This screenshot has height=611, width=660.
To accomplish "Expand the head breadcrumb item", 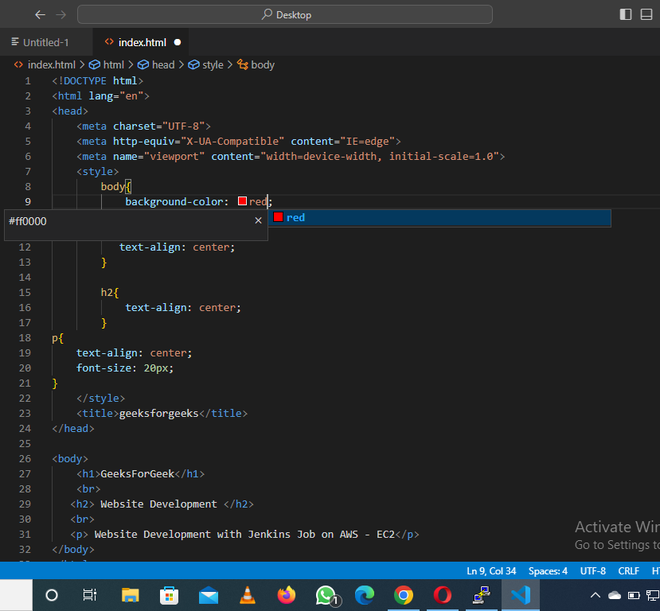I will [x=162, y=65].
